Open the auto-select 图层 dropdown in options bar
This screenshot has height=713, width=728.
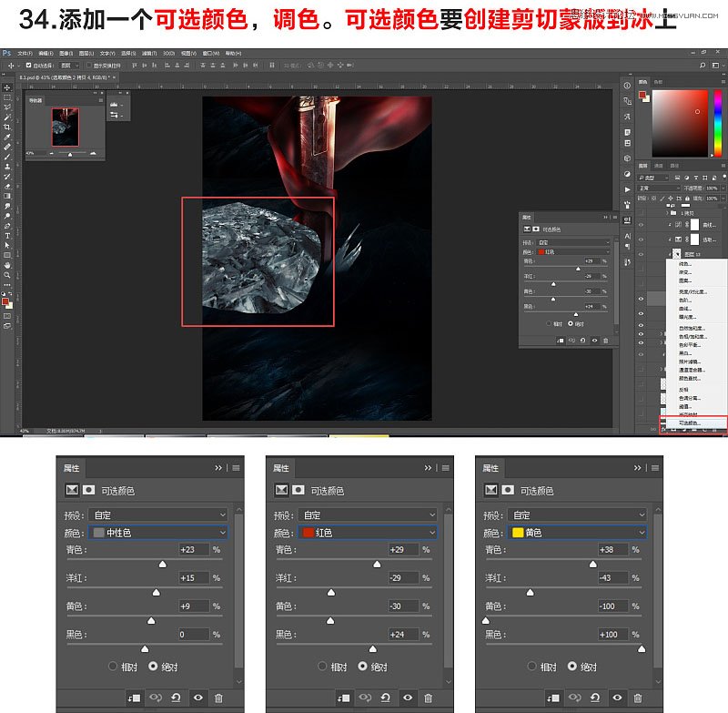click(70, 66)
